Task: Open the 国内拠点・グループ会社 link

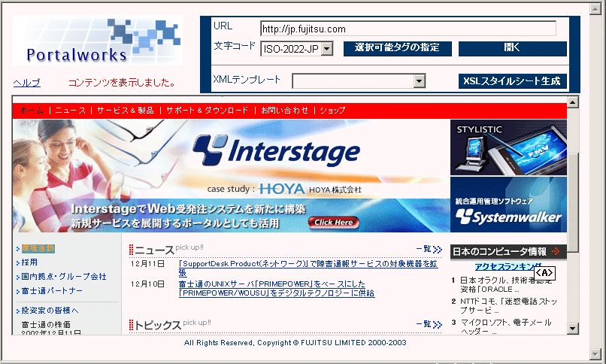Action: click(64, 277)
